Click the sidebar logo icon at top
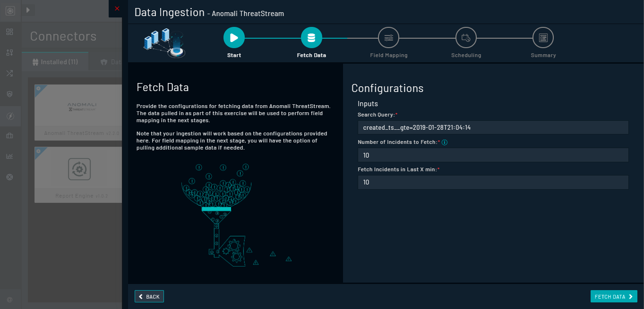This screenshot has height=309, width=644. tap(10, 10)
